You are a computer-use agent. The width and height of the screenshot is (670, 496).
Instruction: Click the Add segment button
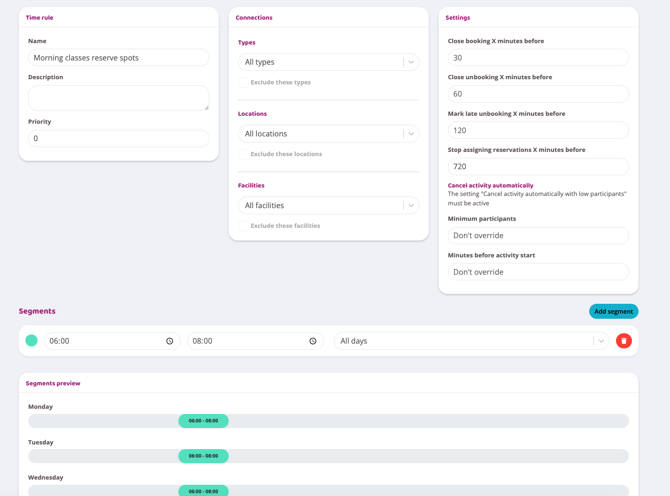[x=613, y=311]
